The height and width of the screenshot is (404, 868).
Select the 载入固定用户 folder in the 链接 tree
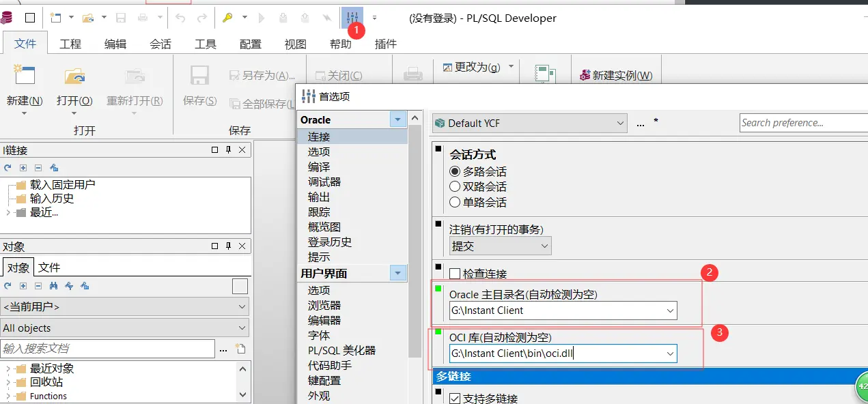pyautogui.click(x=62, y=184)
